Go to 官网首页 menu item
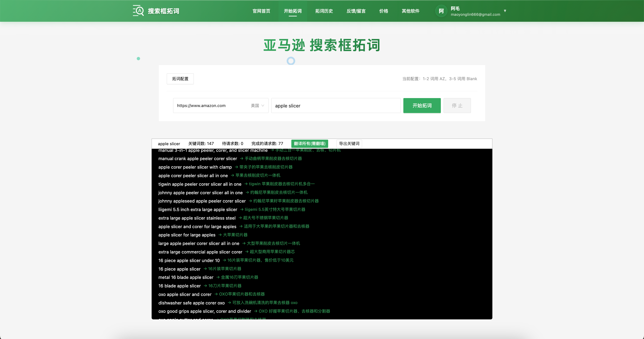Viewport: 644px width, 339px height. click(x=261, y=11)
